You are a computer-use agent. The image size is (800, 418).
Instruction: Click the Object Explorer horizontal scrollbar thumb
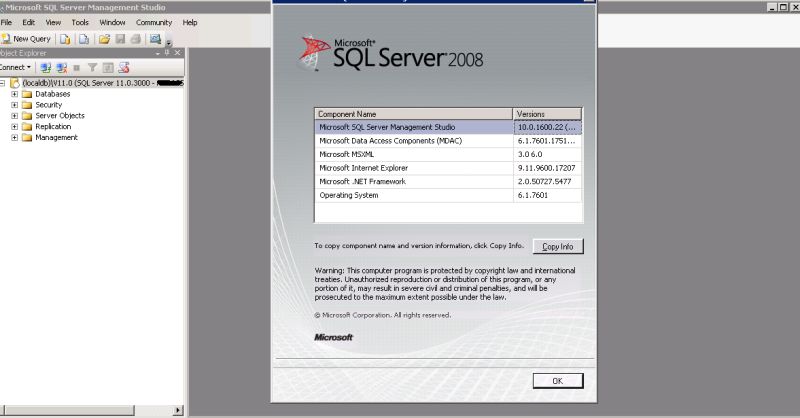(x=70, y=410)
